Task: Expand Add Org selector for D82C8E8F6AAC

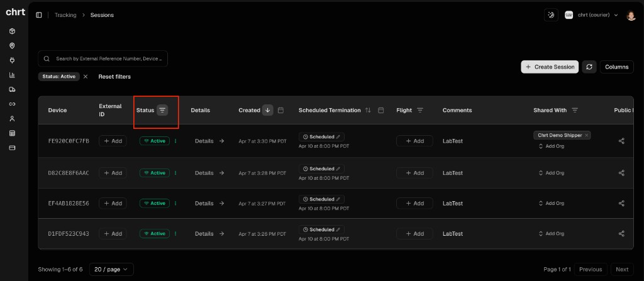Action: pos(551,173)
